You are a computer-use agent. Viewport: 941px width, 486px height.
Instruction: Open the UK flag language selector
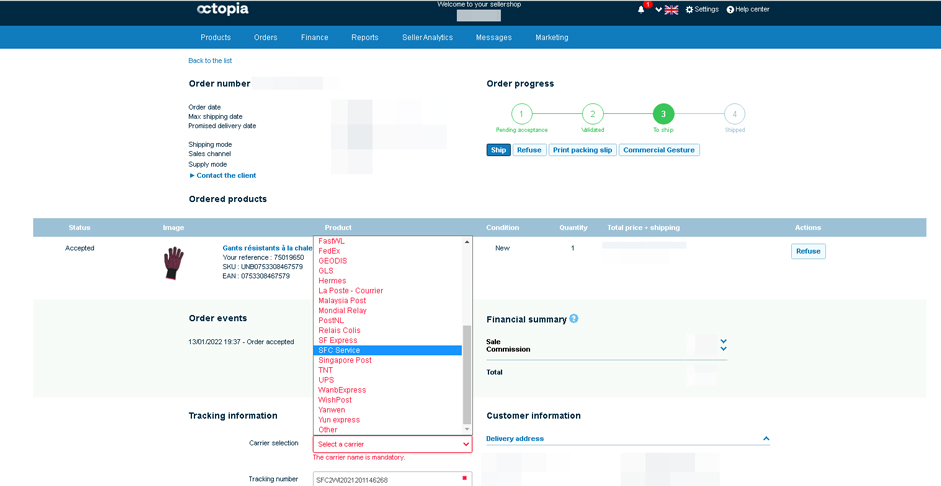671,10
